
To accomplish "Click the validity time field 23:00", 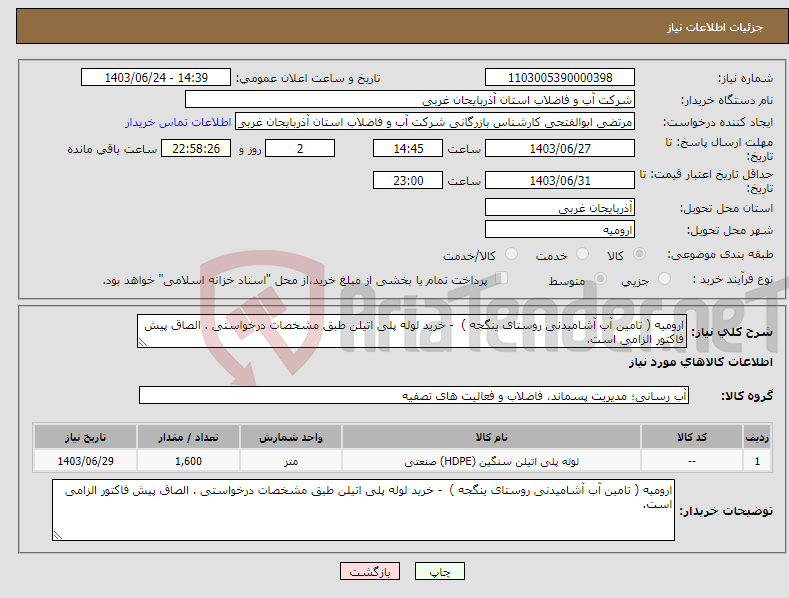I will (x=408, y=180).
